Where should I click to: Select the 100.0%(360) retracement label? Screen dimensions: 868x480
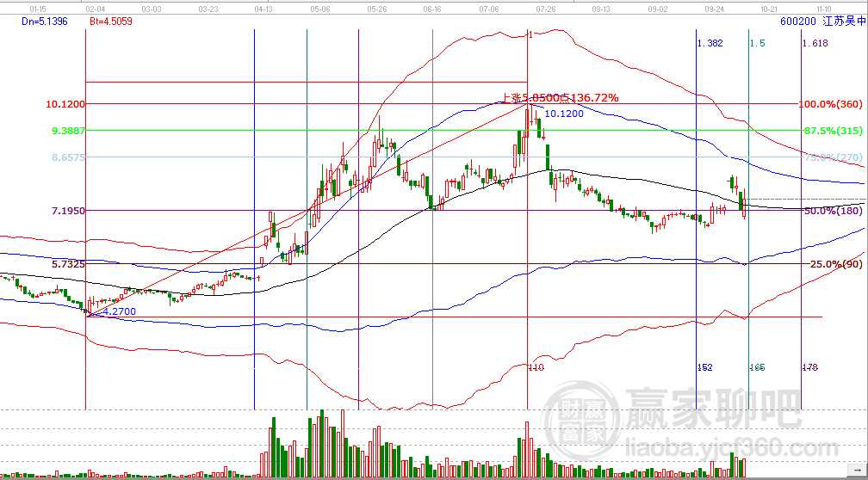[832, 104]
